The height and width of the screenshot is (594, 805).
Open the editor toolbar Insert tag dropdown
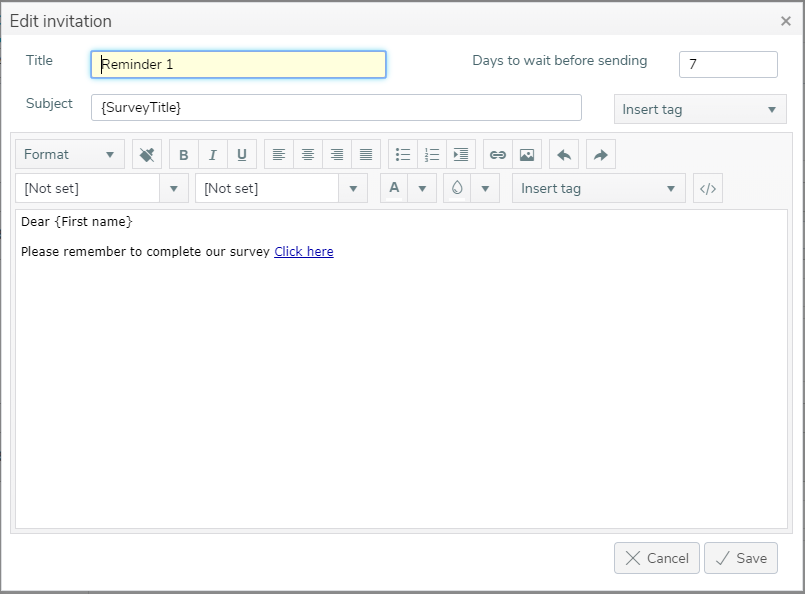599,188
